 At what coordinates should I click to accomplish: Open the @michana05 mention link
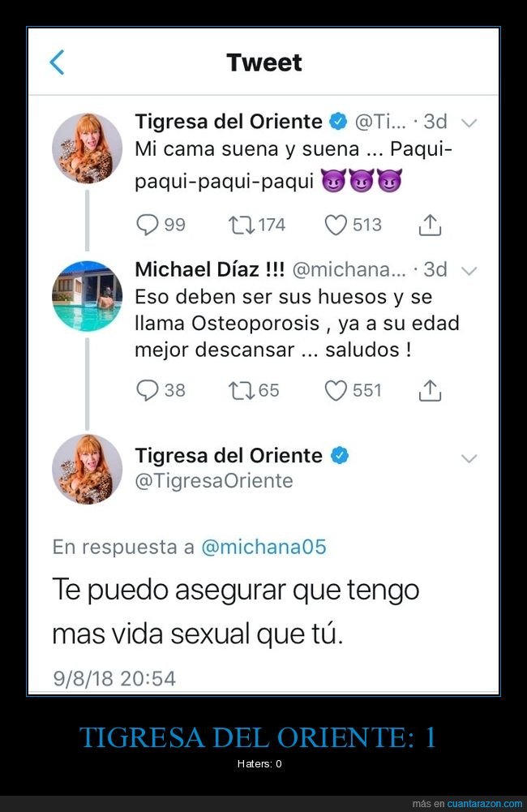(x=263, y=547)
